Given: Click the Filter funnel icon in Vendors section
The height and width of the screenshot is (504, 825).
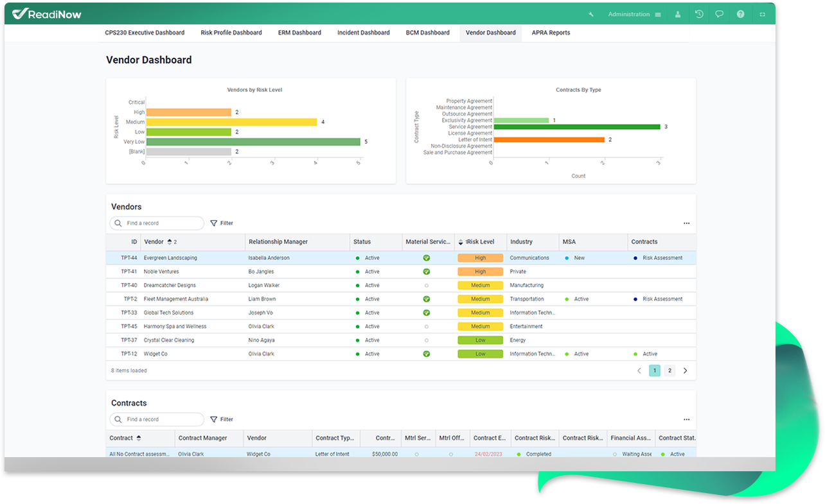Looking at the screenshot, I should (214, 223).
